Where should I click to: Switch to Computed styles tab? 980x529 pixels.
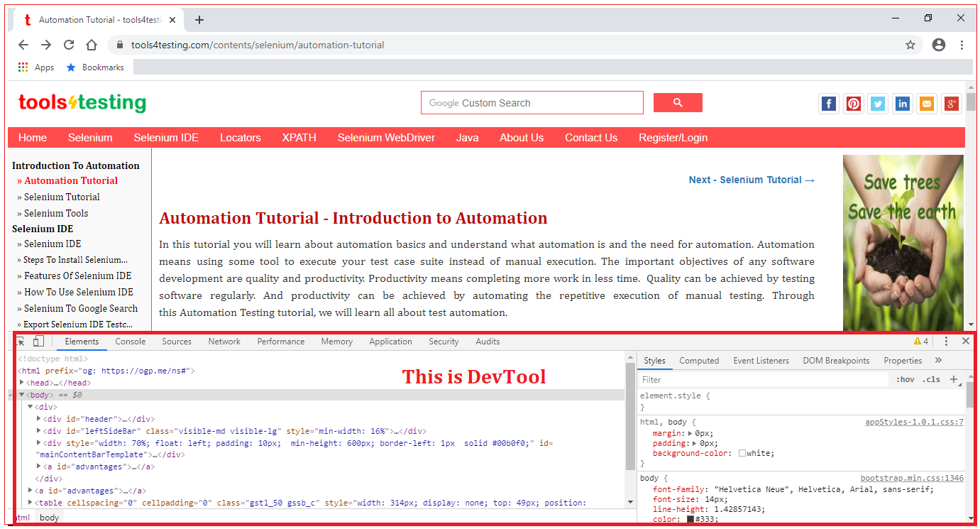click(699, 361)
